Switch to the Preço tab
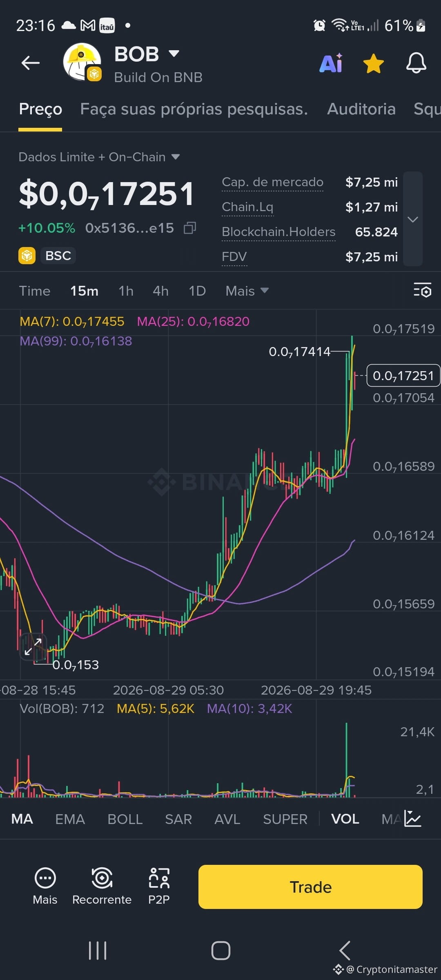This screenshot has width=441, height=980. (40, 109)
